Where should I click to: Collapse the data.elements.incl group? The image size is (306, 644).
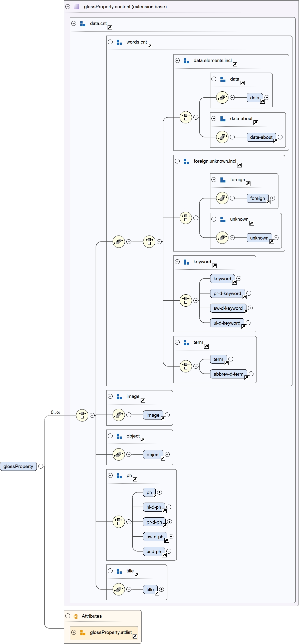click(177, 61)
